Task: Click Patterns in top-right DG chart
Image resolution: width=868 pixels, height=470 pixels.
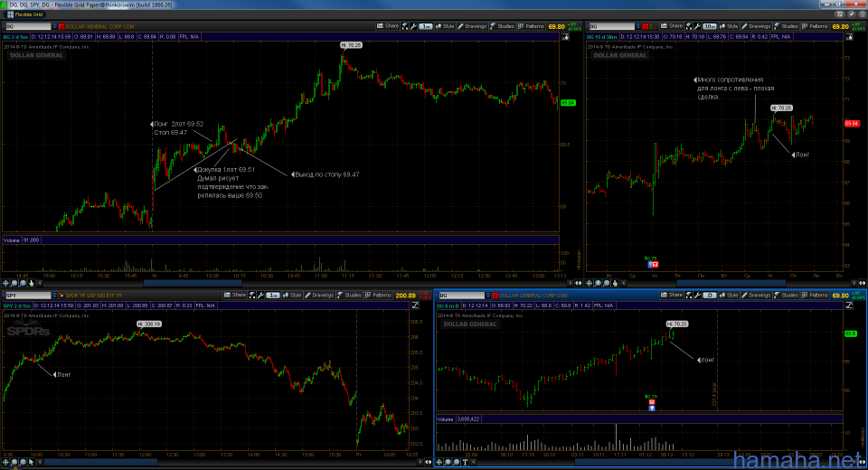Action: (x=815, y=26)
